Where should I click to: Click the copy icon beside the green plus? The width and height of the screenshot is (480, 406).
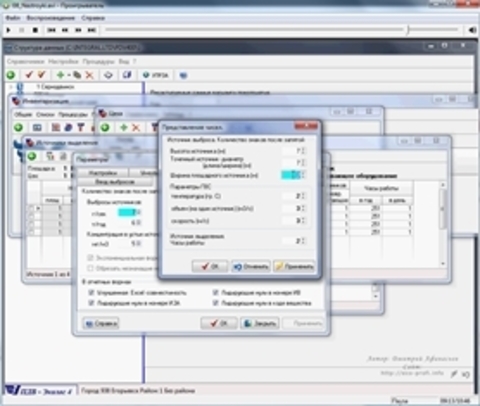coord(77,75)
